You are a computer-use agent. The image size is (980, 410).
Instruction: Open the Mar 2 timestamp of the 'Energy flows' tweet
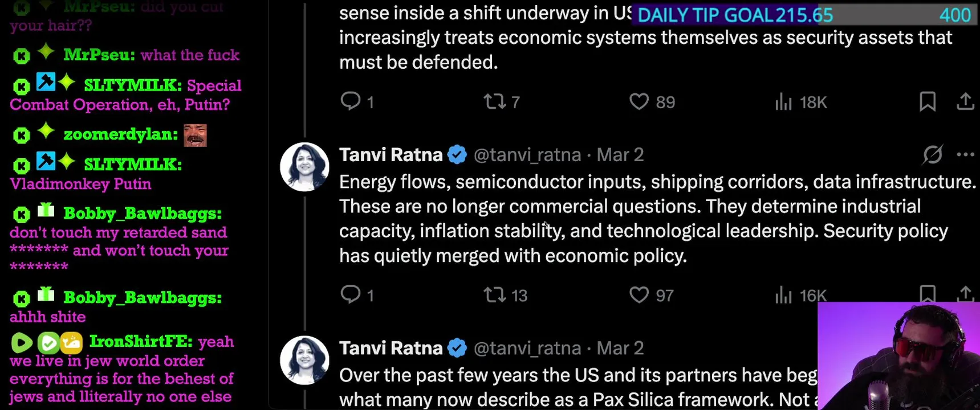[620, 155]
